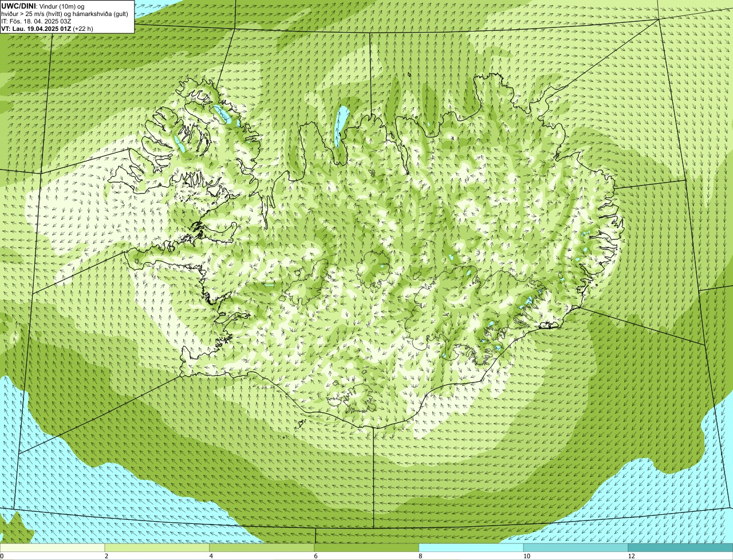
Task: Click the medium green 4–6 m/s legend segment
Action: 262,547
